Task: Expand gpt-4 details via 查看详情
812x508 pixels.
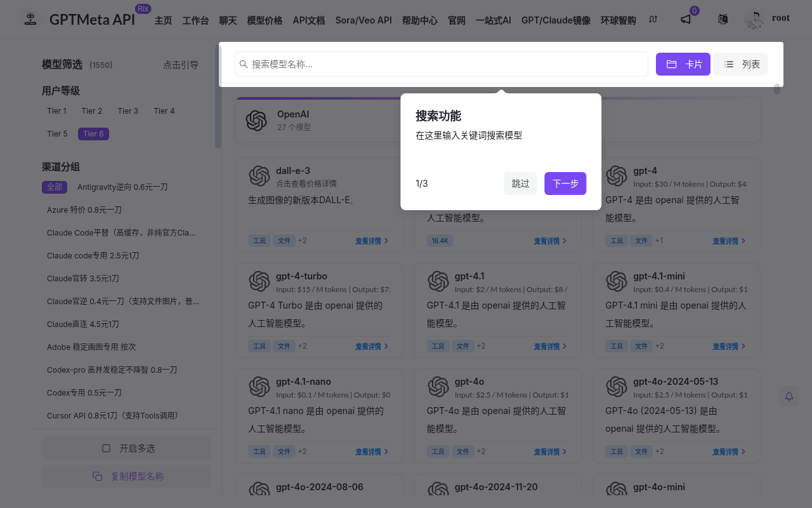Action: tap(730, 241)
